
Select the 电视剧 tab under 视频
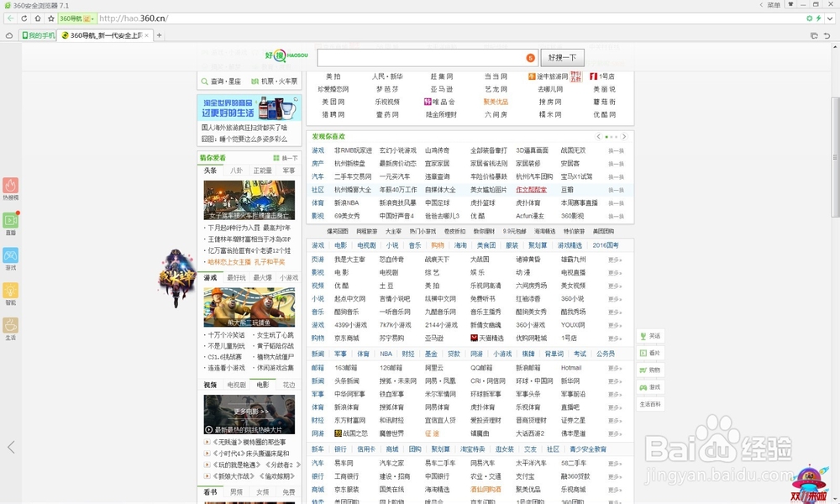236,385
